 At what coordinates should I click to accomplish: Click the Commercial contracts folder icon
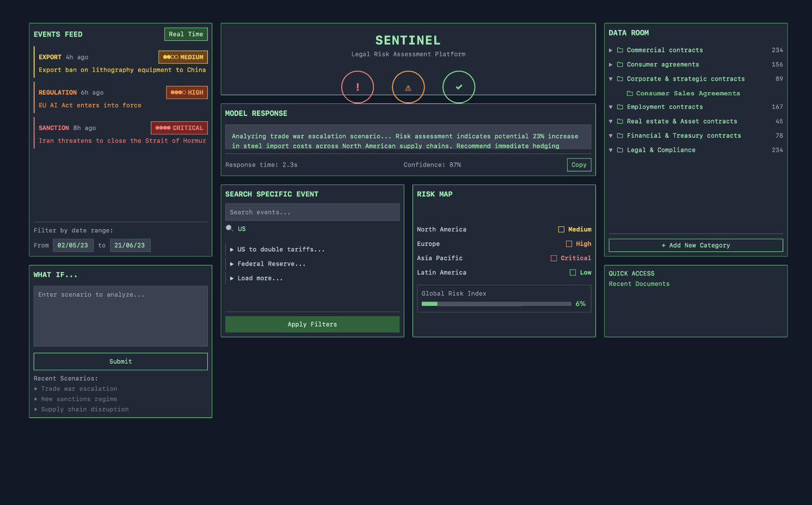pyautogui.click(x=620, y=50)
